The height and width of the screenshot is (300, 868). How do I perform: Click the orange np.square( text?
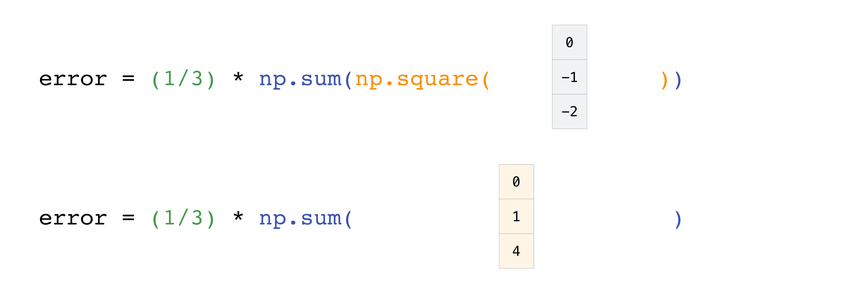click(x=422, y=80)
